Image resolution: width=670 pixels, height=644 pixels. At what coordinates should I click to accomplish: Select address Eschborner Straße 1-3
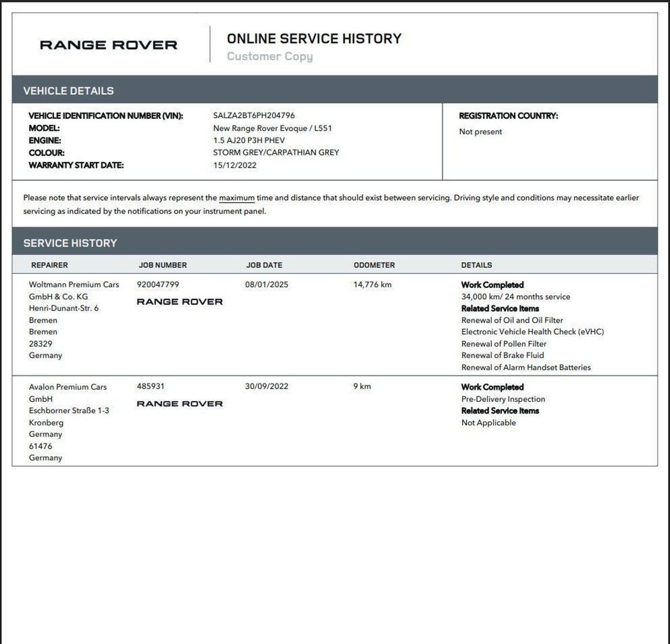coord(69,410)
